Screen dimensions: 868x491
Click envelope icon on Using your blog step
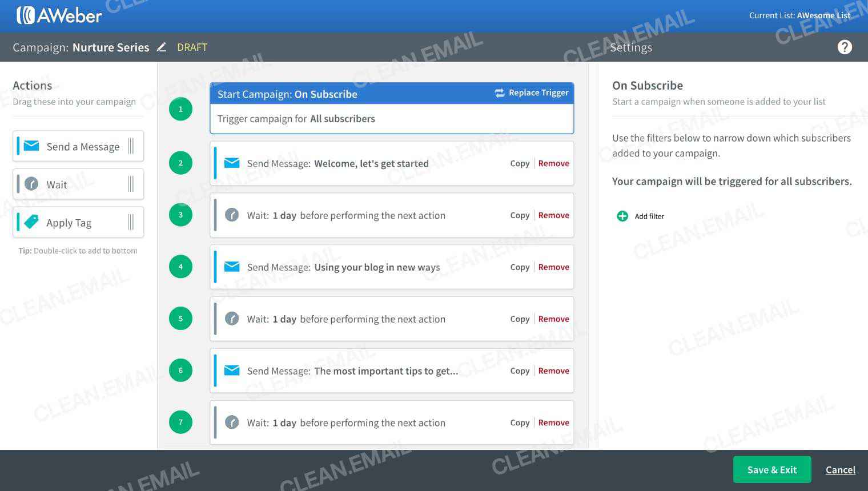tap(231, 267)
